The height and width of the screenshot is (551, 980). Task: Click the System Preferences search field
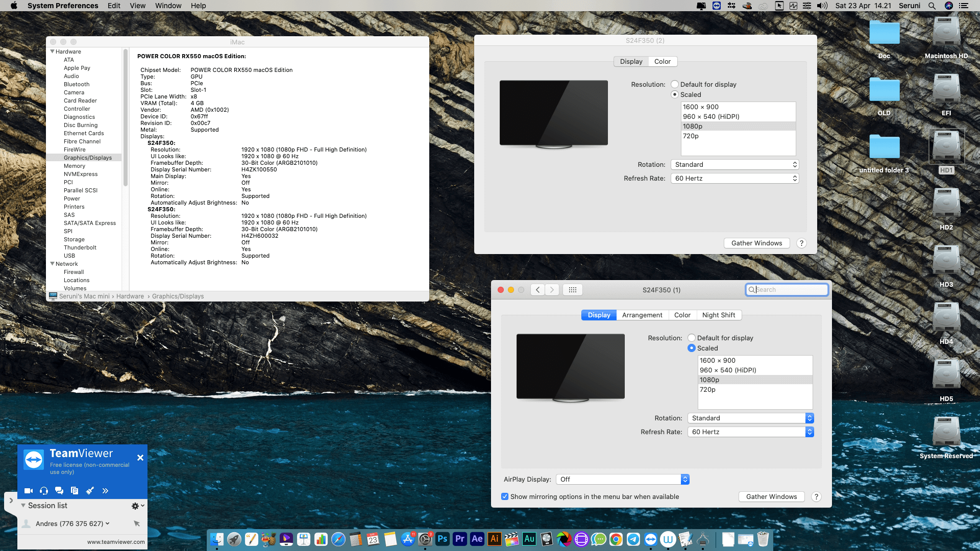pos(787,290)
